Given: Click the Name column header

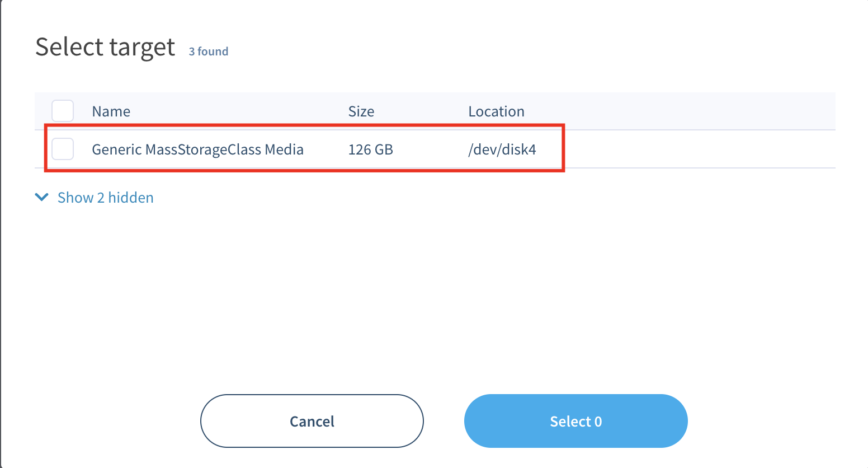Looking at the screenshot, I should [111, 111].
